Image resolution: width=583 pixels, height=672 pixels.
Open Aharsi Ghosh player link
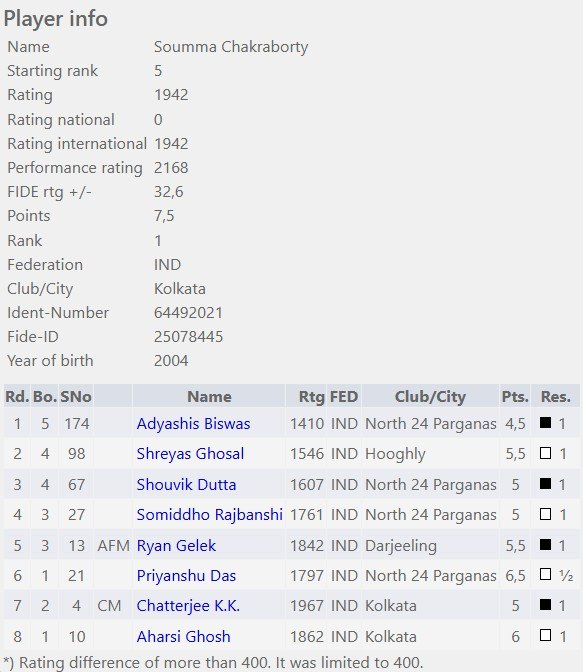[183, 636]
